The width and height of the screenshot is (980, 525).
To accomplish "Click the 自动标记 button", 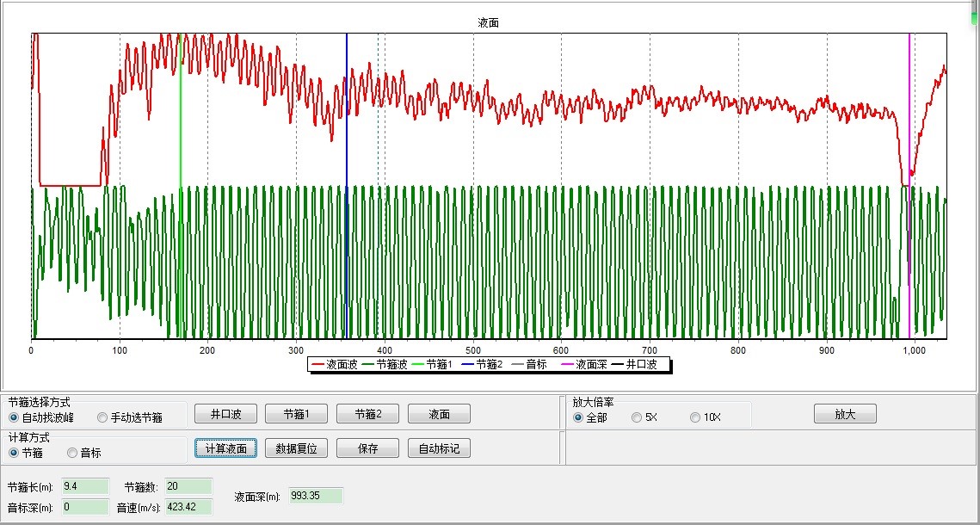I will 439,448.
